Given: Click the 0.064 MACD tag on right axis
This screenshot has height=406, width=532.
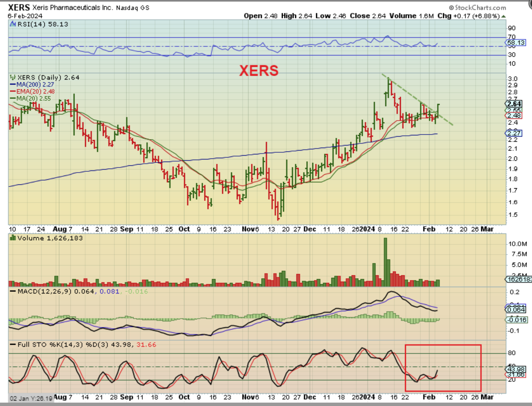Looking at the screenshot, I should pos(516,310).
